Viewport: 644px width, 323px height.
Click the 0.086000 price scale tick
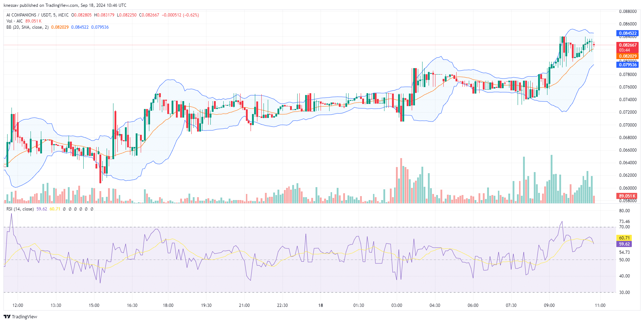point(627,24)
